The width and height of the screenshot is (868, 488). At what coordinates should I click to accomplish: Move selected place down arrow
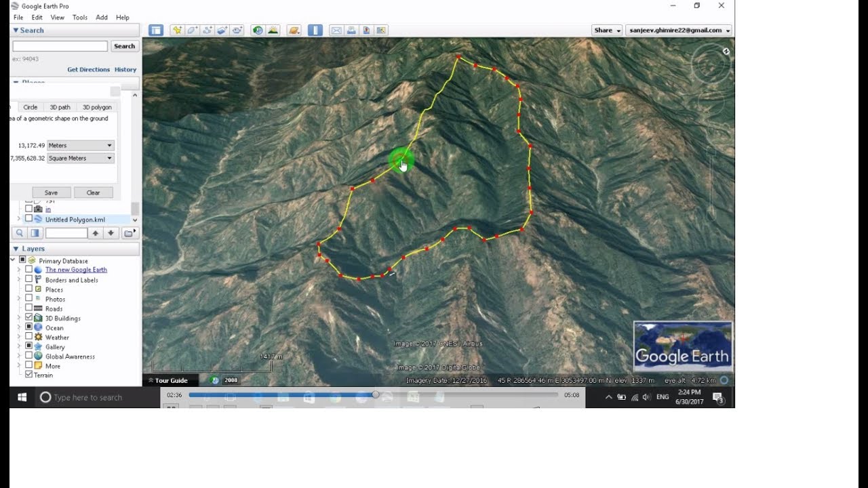coord(111,233)
